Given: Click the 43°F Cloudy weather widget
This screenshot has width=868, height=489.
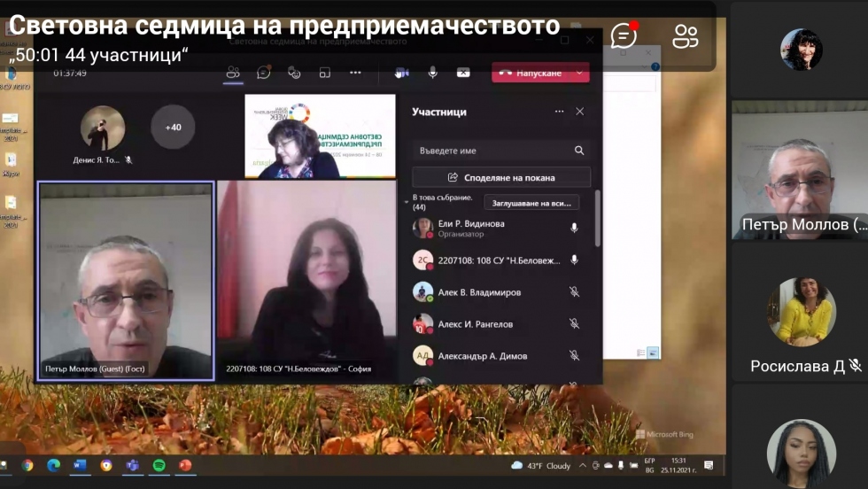Looking at the screenshot, I should point(541,466).
